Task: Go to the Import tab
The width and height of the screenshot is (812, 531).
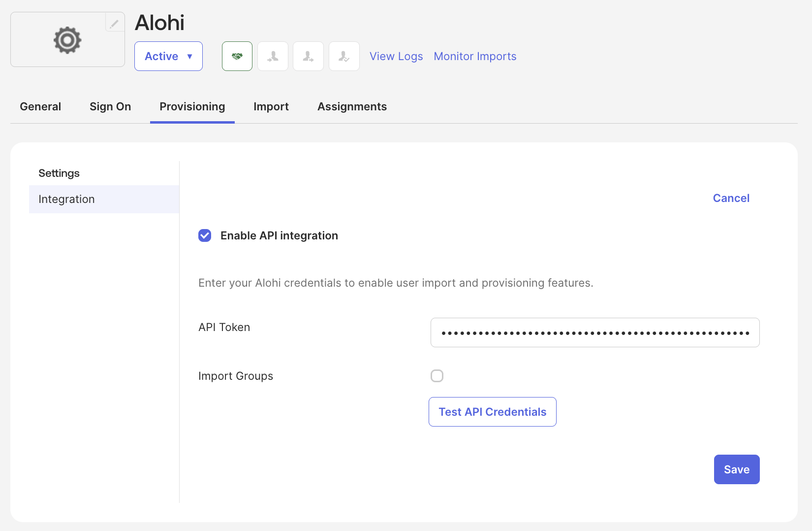Action: click(x=271, y=106)
